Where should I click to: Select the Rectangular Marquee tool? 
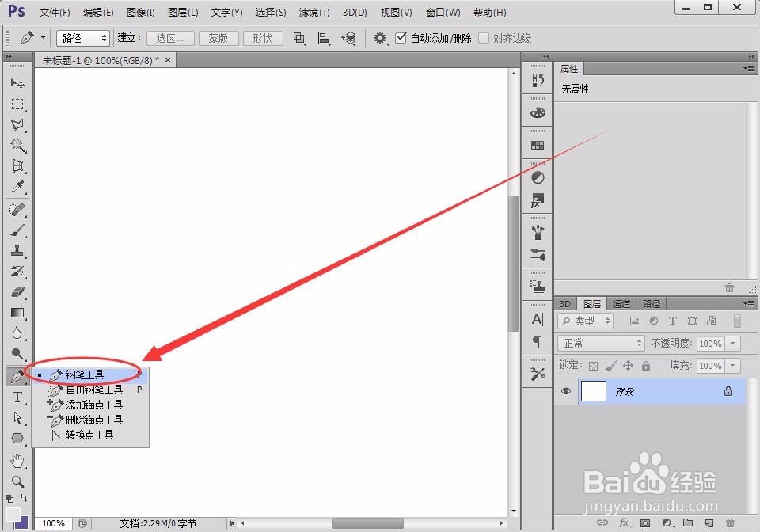(17, 104)
